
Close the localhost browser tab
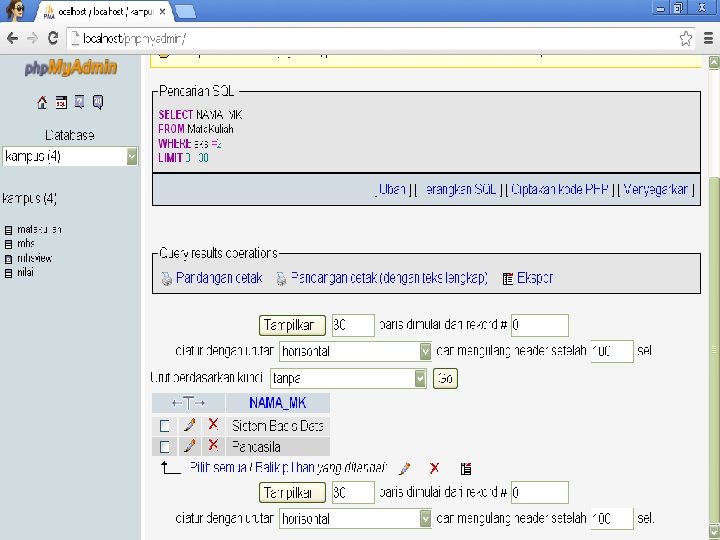pos(162,12)
